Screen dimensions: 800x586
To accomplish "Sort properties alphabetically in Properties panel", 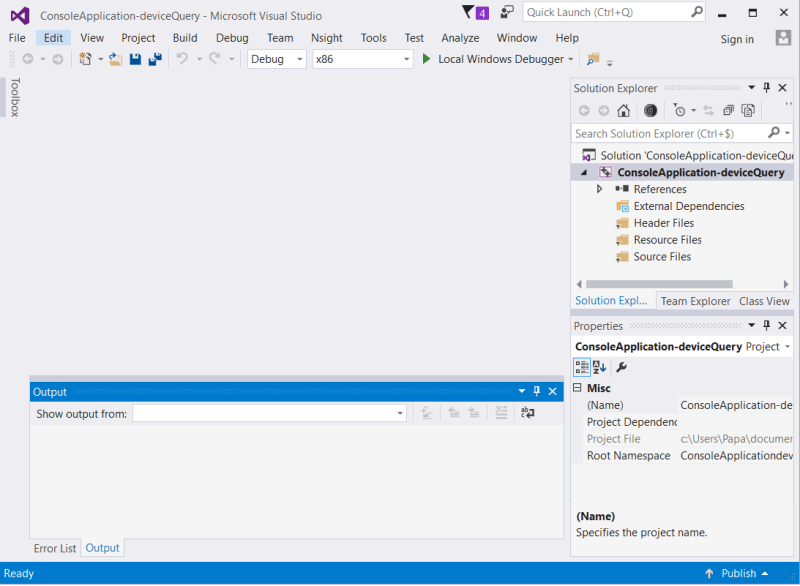I will click(598, 367).
